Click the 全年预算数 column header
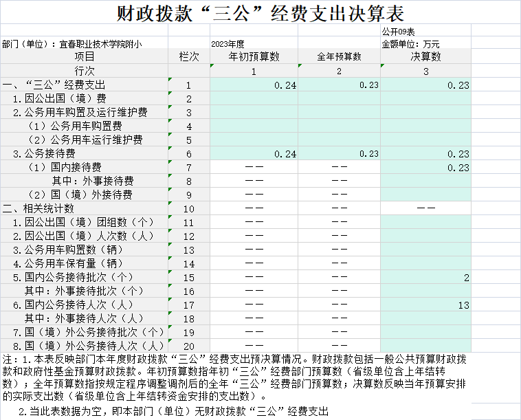This screenshot has height=420, width=521. [339, 56]
